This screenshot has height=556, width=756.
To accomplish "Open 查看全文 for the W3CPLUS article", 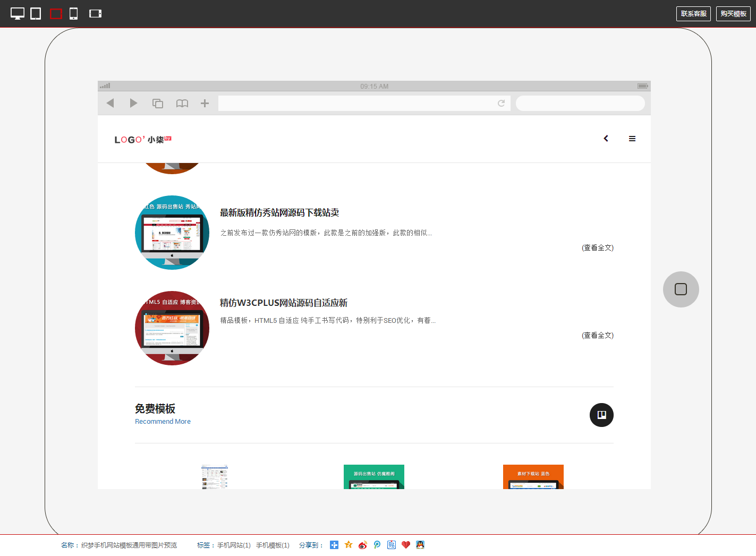I will (x=598, y=336).
